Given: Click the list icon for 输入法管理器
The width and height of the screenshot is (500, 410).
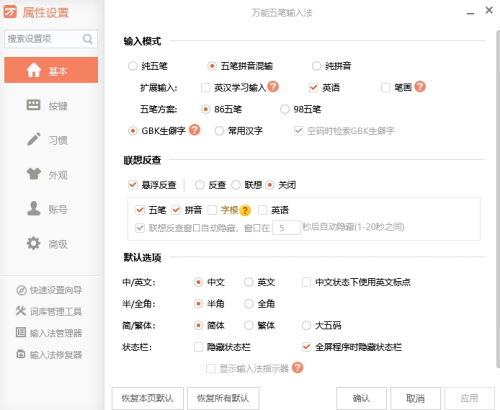Looking at the screenshot, I should (21, 332).
